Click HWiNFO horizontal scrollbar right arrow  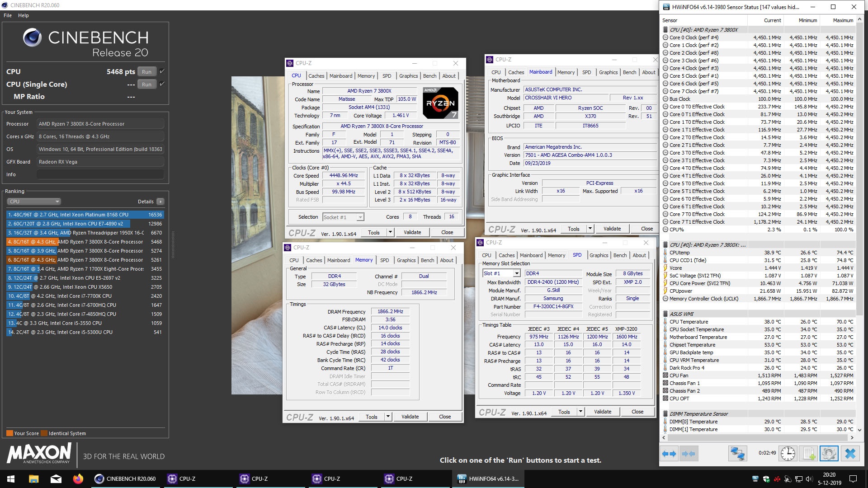[852, 437]
